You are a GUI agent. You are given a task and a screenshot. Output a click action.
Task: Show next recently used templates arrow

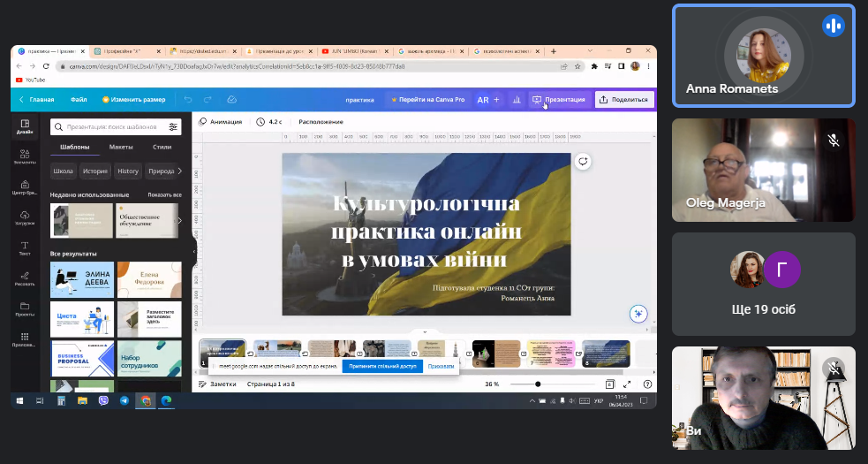[179, 221]
